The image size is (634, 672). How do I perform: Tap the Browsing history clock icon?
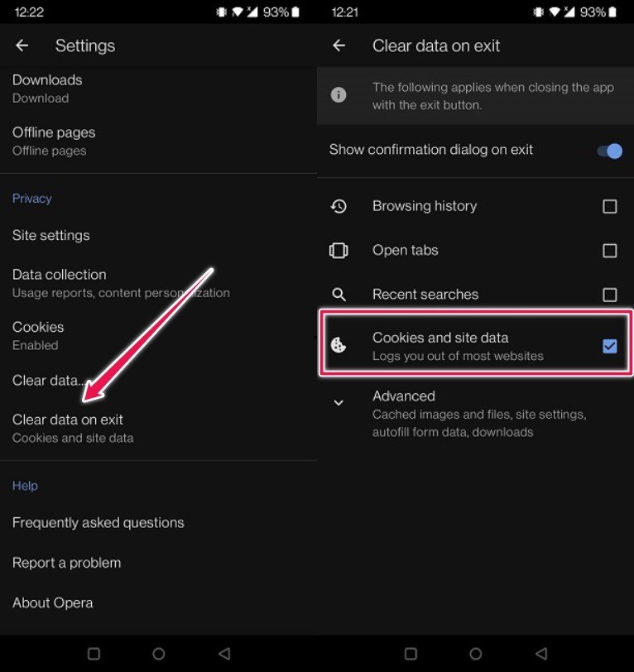(x=339, y=206)
